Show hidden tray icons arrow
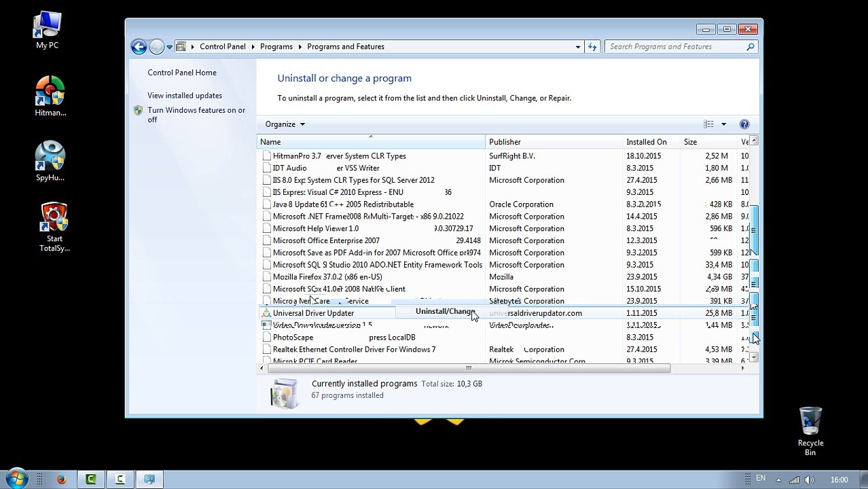 (x=778, y=480)
